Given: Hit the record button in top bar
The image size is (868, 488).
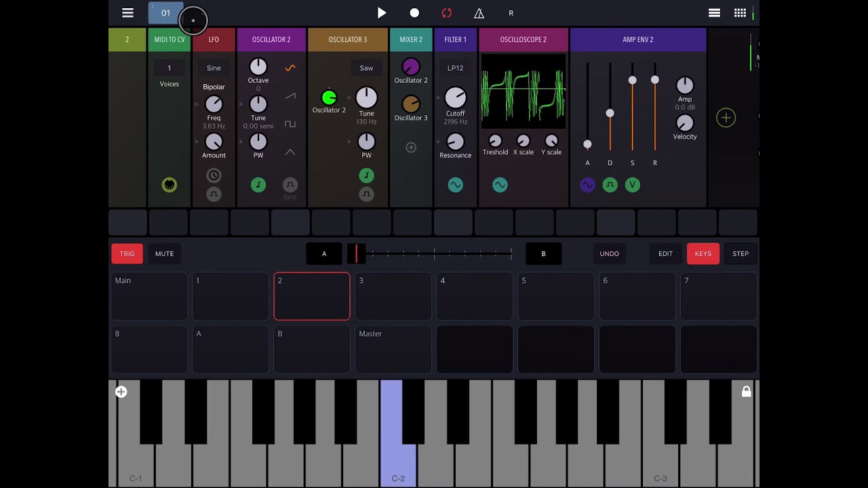Looking at the screenshot, I should tap(414, 13).
